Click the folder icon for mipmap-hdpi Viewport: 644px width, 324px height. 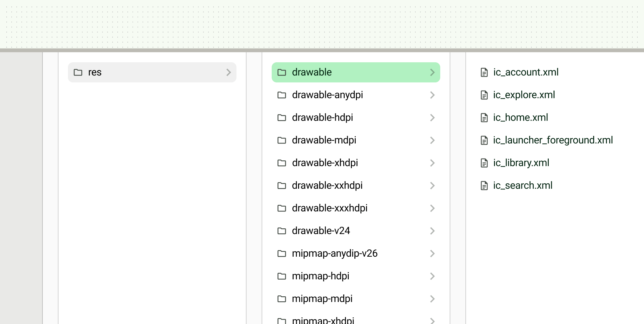(x=282, y=276)
